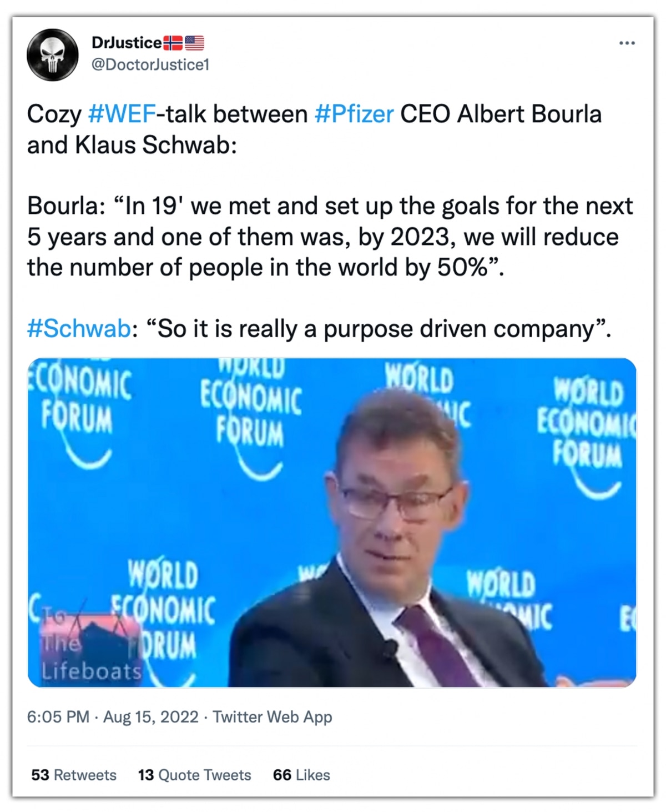Open the #Pfizer hashtag
This screenshot has width=666, height=812.
pos(354,114)
